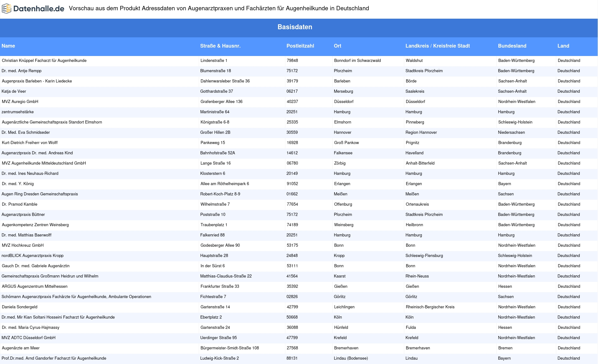Click Augenpraxis Barleben - Karin Liedecke
598x364 pixels.
37,81
